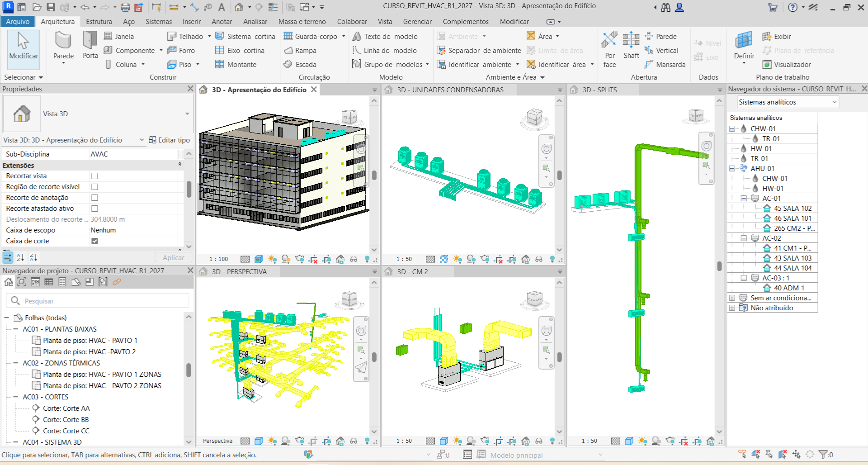868x465 pixels.
Task: Click the print icon in quick access toolbar
Action: coord(125,7)
